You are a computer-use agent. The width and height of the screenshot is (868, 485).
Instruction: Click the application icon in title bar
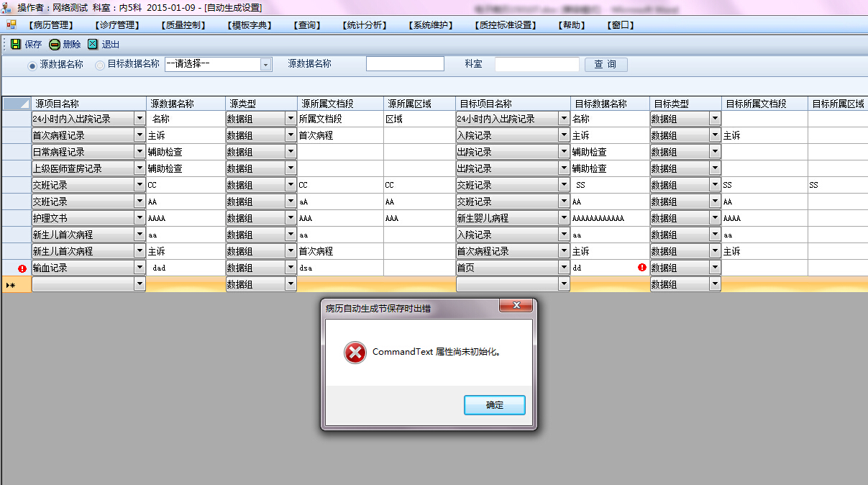coord(7,7)
